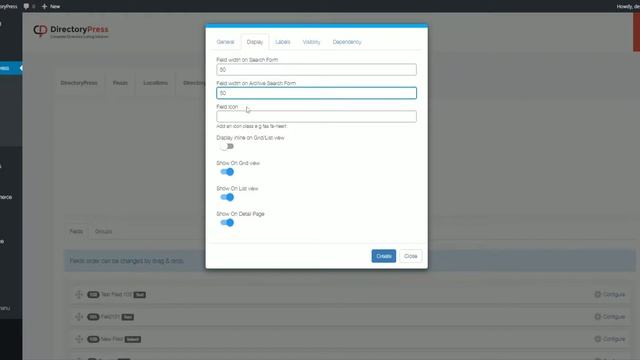Click into the Field Icon input box
Viewport: 640px width, 360px height.
pyautogui.click(x=316, y=116)
